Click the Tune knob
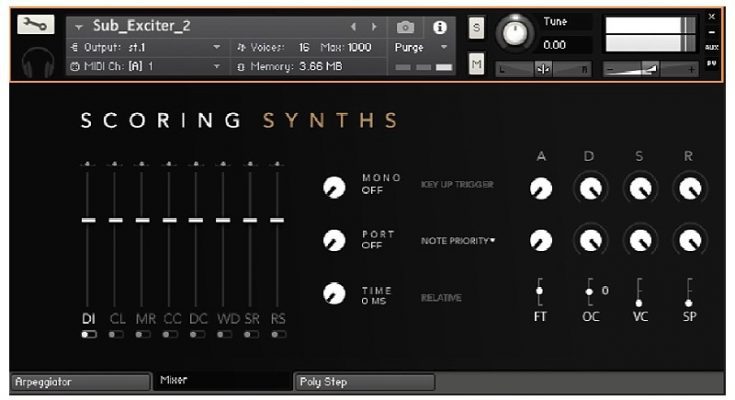 (x=515, y=34)
